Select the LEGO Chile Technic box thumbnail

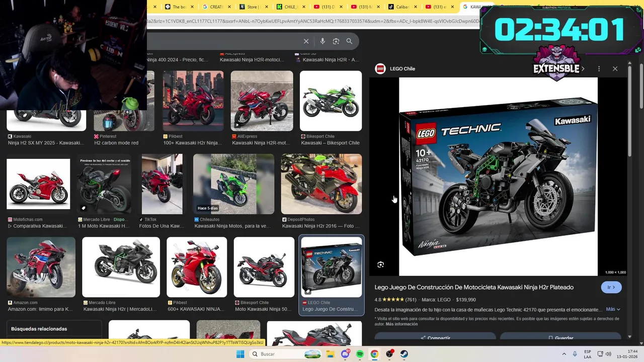tap(332, 267)
